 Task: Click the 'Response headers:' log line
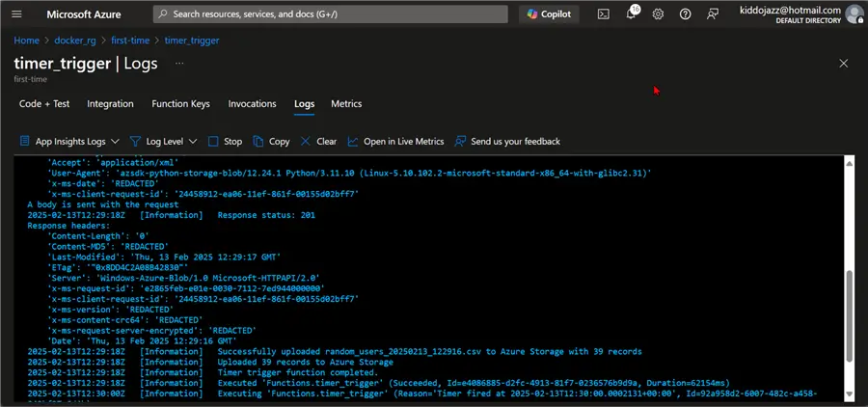point(68,226)
